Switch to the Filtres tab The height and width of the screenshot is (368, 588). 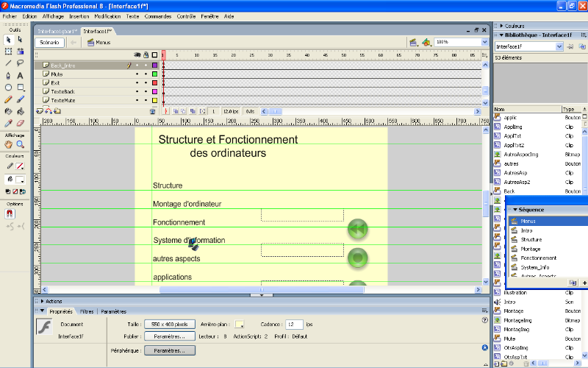tap(86, 311)
